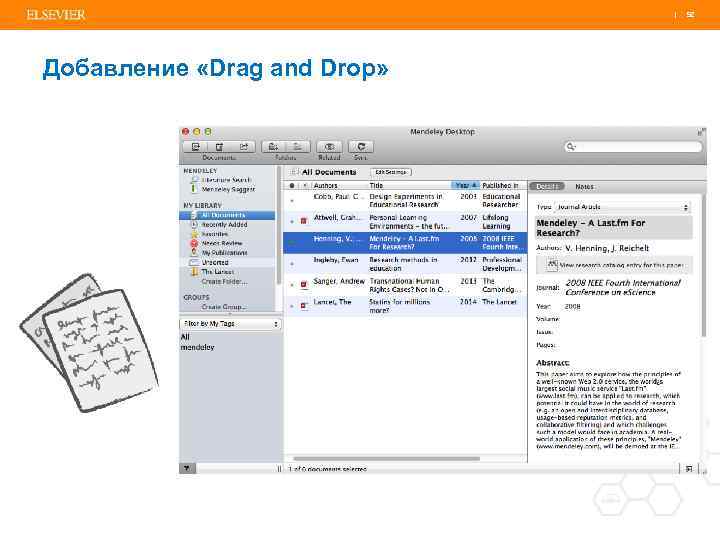The height and width of the screenshot is (540, 720).
Task: Switch to the Notes tab
Action: (585, 186)
